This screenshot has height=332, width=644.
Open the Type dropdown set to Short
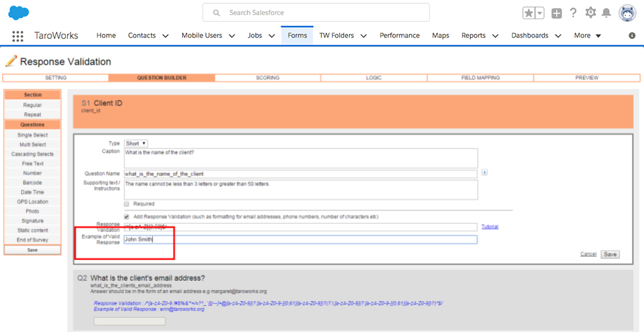coord(136,143)
